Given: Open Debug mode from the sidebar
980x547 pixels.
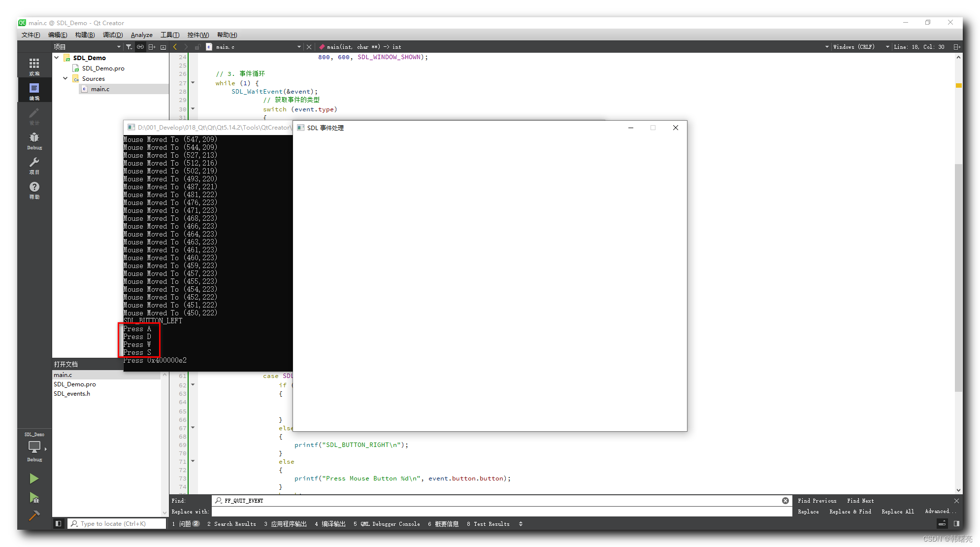Looking at the screenshot, I should [34, 139].
